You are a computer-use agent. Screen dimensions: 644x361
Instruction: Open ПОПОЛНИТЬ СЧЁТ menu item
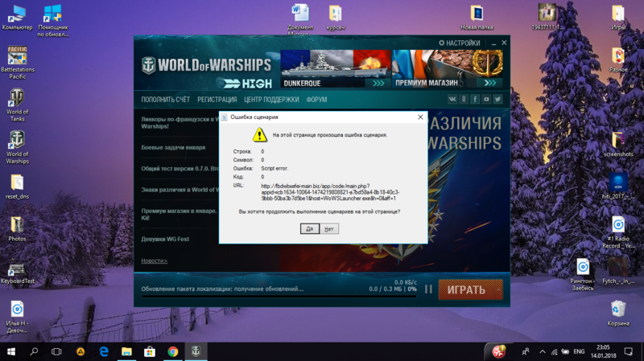point(166,100)
